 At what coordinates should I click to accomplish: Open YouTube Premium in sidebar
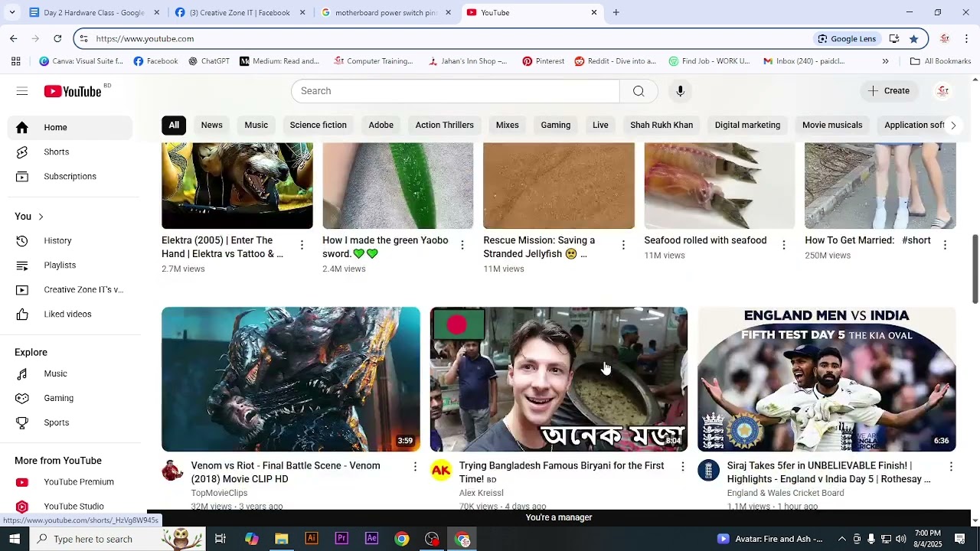pos(70,482)
